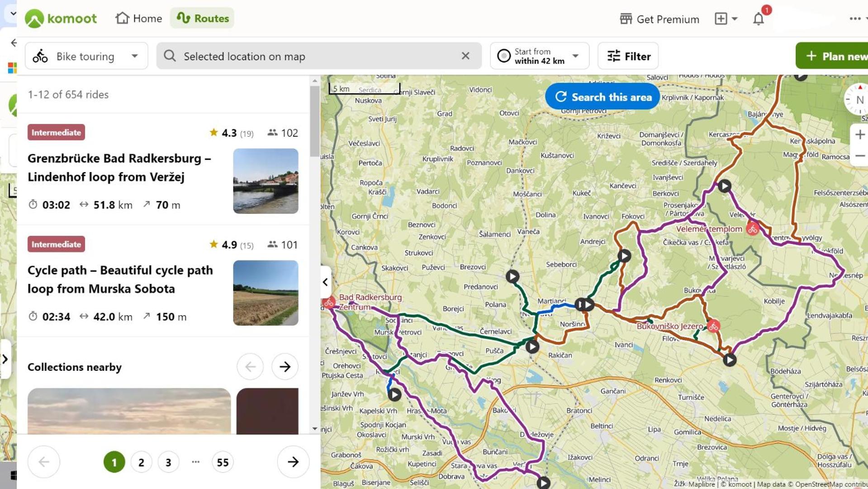Open notifications bell
The height and width of the screenshot is (489, 868).
click(759, 19)
